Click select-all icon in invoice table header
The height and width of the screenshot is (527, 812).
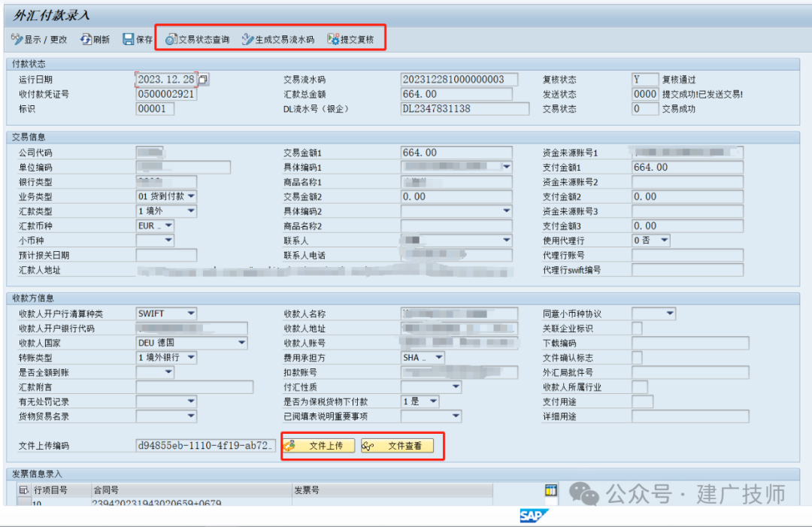[x=23, y=489]
